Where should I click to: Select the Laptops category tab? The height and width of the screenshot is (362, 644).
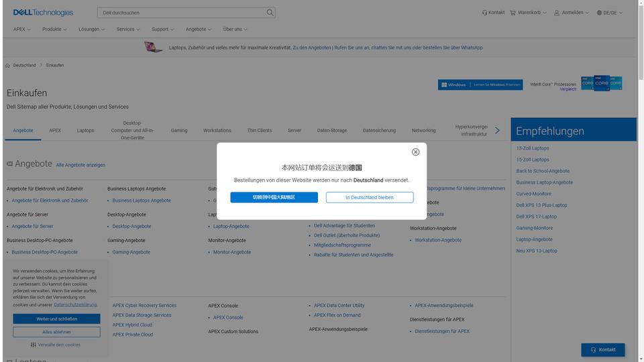(x=85, y=131)
